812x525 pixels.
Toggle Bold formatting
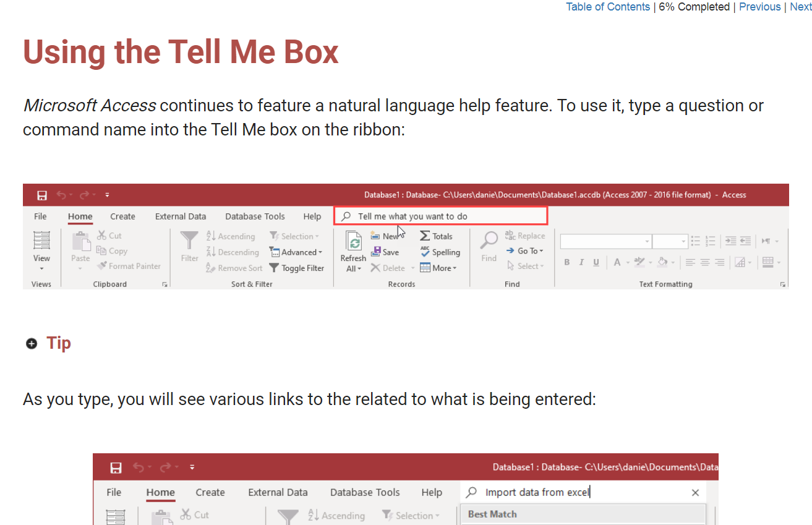[x=567, y=263]
